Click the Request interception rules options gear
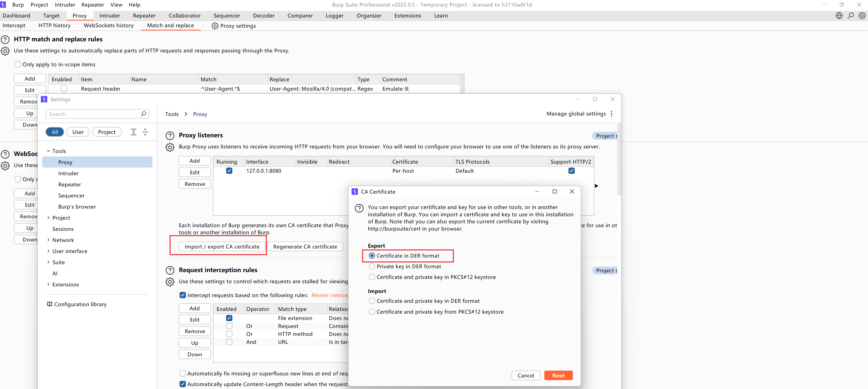This screenshot has width=868, height=389. pos(170,282)
